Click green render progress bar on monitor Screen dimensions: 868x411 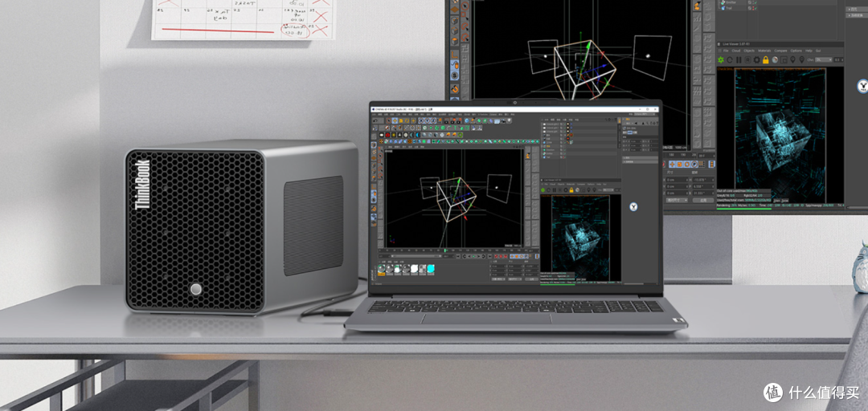coord(744,209)
